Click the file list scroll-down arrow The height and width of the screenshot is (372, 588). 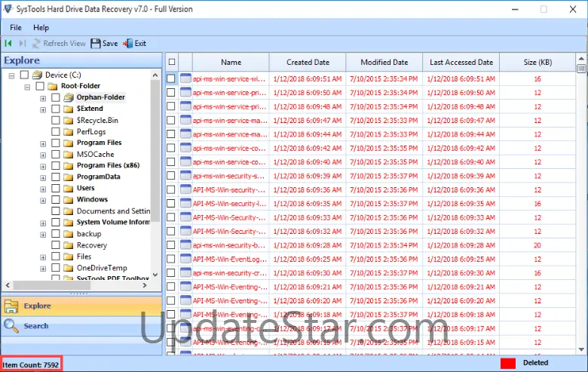coord(581,349)
